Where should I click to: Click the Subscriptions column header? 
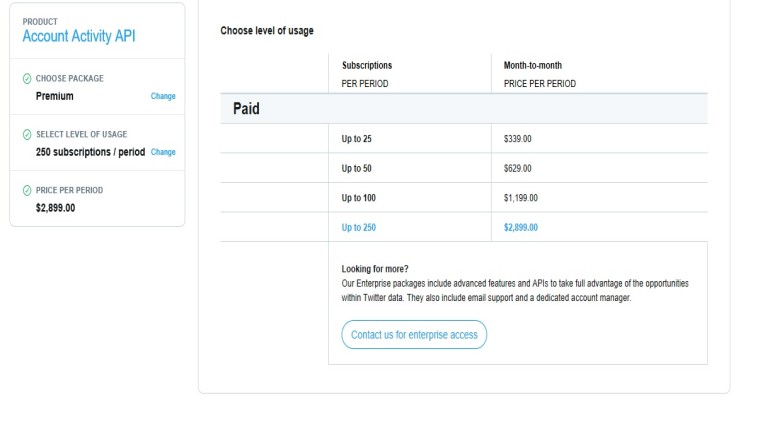coord(367,65)
